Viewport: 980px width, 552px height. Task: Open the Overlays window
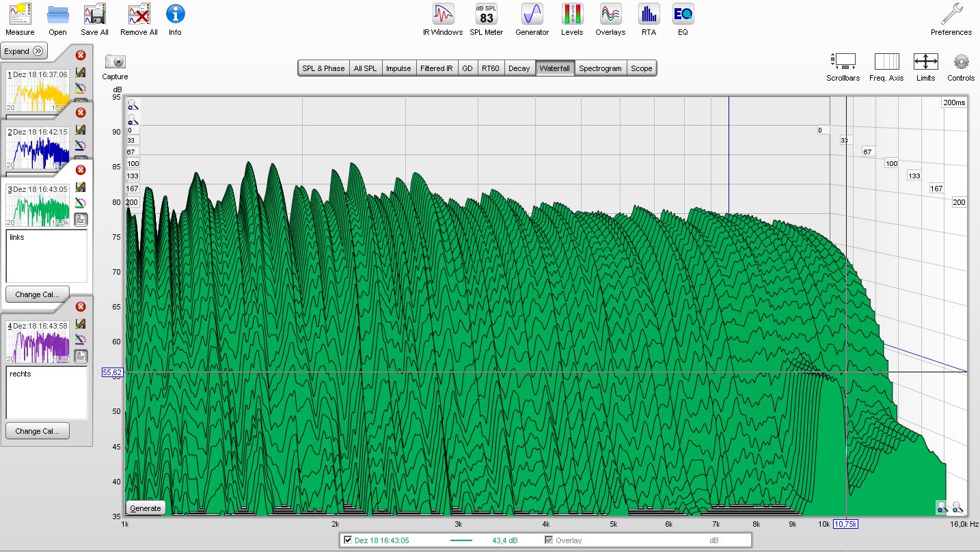tap(610, 19)
